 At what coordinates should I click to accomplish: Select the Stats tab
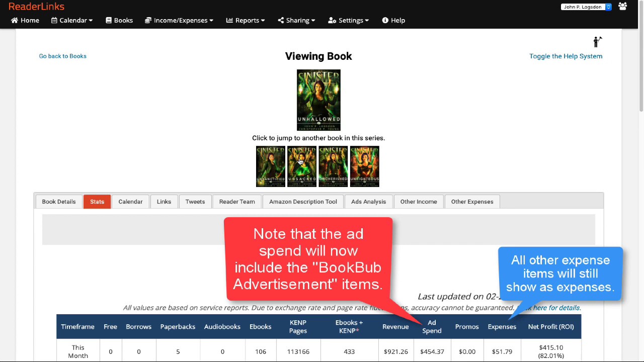coord(97,202)
